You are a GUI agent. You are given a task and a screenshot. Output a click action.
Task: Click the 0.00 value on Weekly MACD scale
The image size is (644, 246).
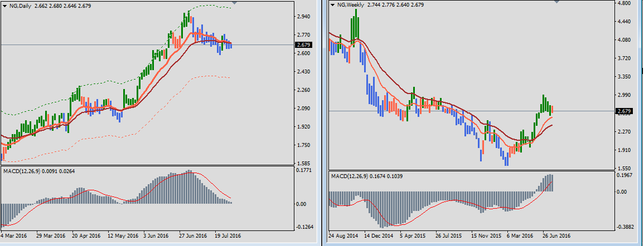pos(621,192)
